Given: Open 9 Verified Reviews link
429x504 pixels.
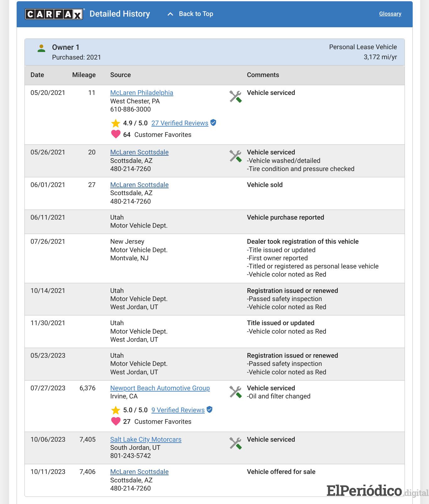Looking at the screenshot, I should click(178, 410).
